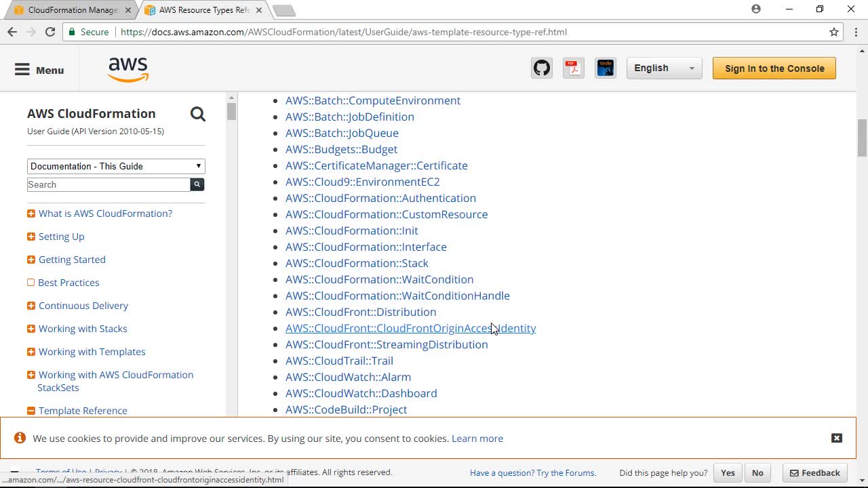The image size is (868, 488).
Task: Click the sidebar Search input field
Action: pyautogui.click(x=108, y=184)
